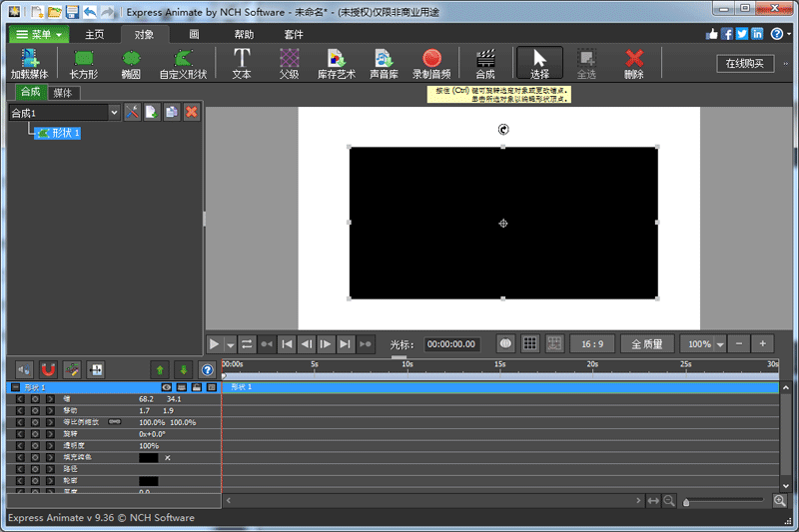Image resolution: width=799 pixels, height=532 pixels.
Task: Switch to the 媒体 panel tab
Action: 63,93
